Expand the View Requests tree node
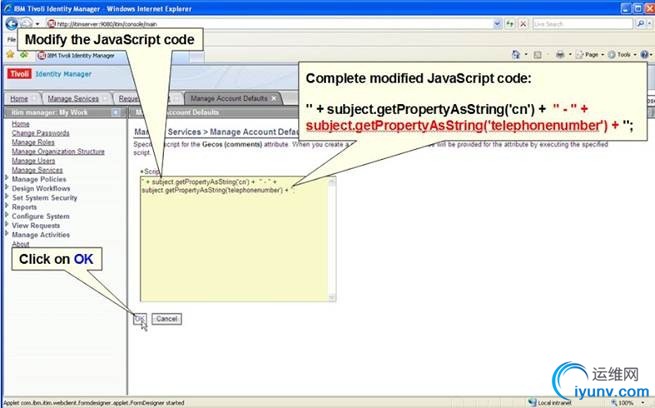This screenshot has height=408, width=655. click(x=7, y=224)
